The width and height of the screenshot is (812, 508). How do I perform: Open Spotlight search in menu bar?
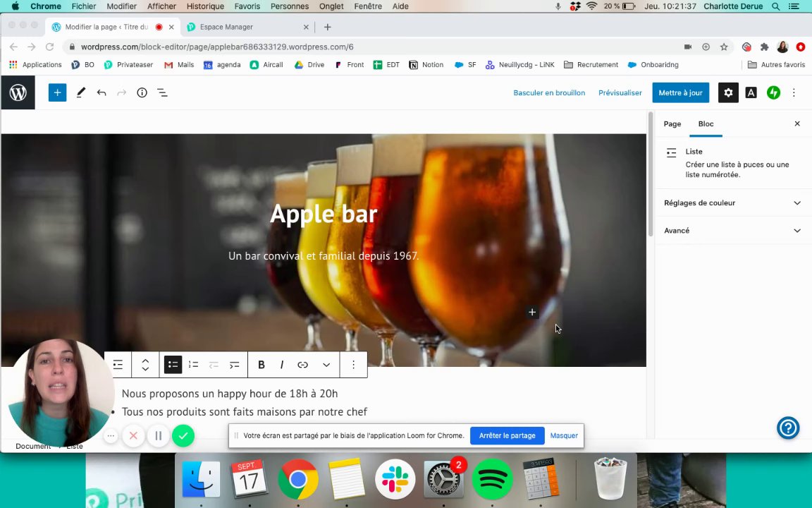(x=775, y=6)
